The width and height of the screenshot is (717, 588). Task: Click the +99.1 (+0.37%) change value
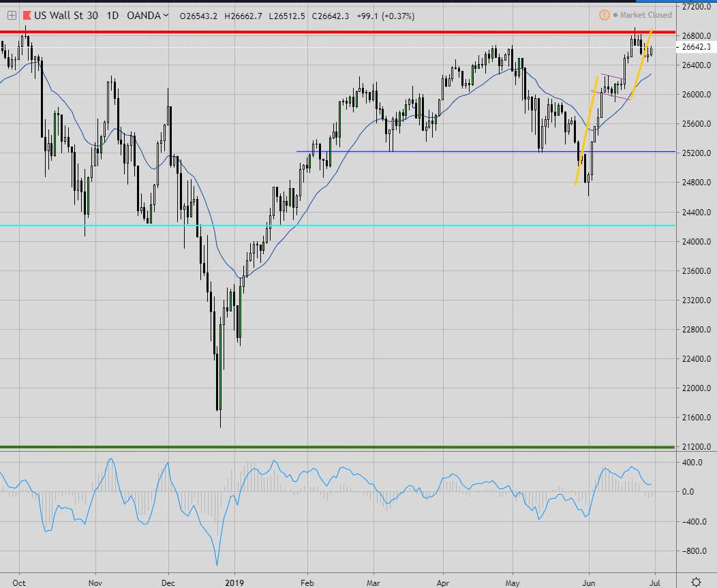pyautogui.click(x=386, y=16)
